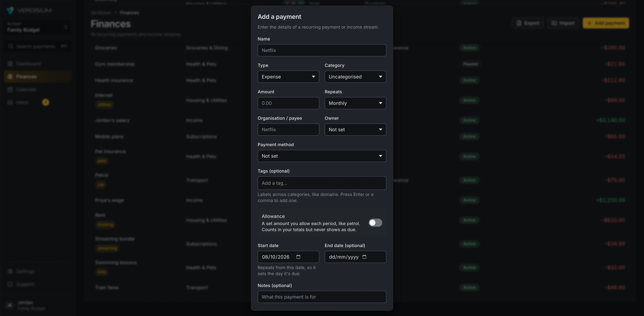The height and width of the screenshot is (316, 644).
Task: Open Calendar in the sidebar
Action: click(38, 90)
